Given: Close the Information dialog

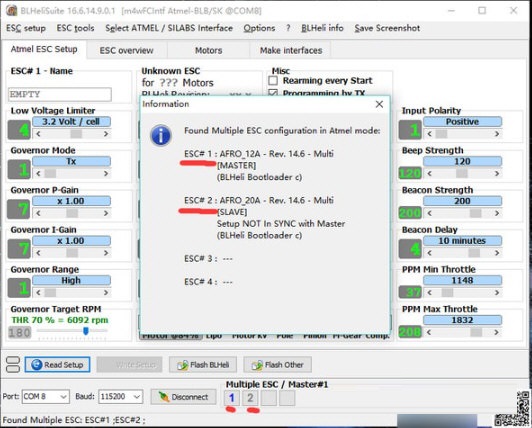Looking at the screenshot, I should pos(379,104).
